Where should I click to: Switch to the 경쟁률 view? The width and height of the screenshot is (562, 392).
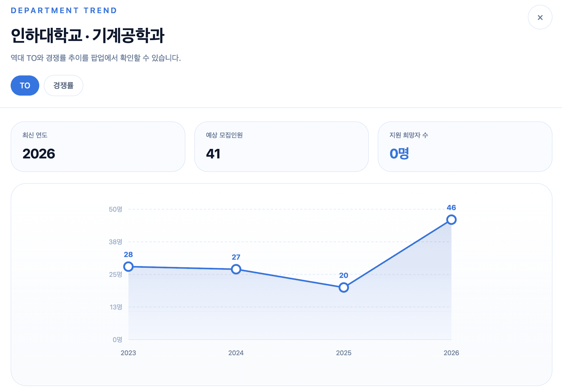(63, 86)
